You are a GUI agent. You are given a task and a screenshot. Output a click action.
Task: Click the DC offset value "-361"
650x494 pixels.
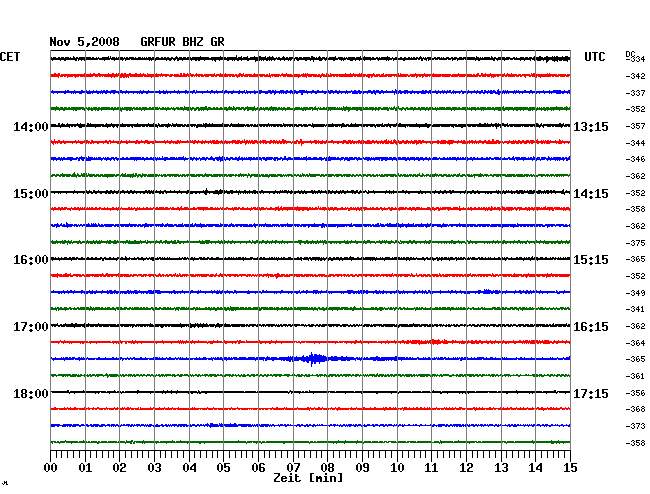tap(635, 376)
